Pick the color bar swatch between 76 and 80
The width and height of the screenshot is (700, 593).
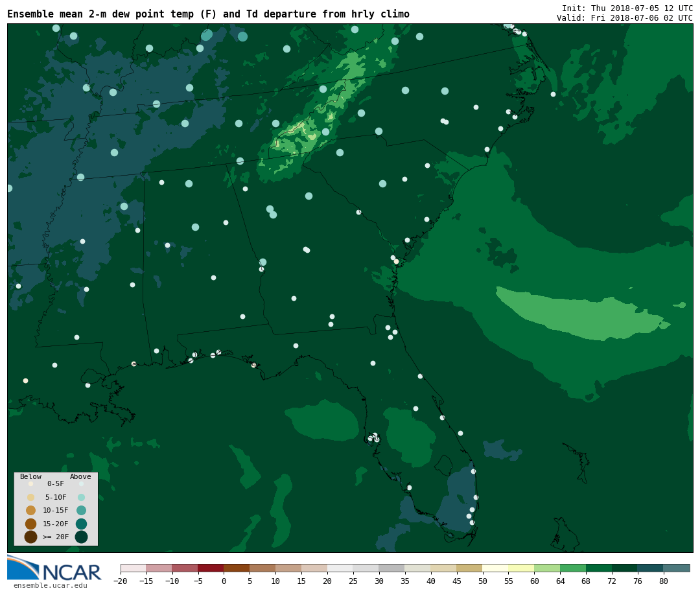651,568
